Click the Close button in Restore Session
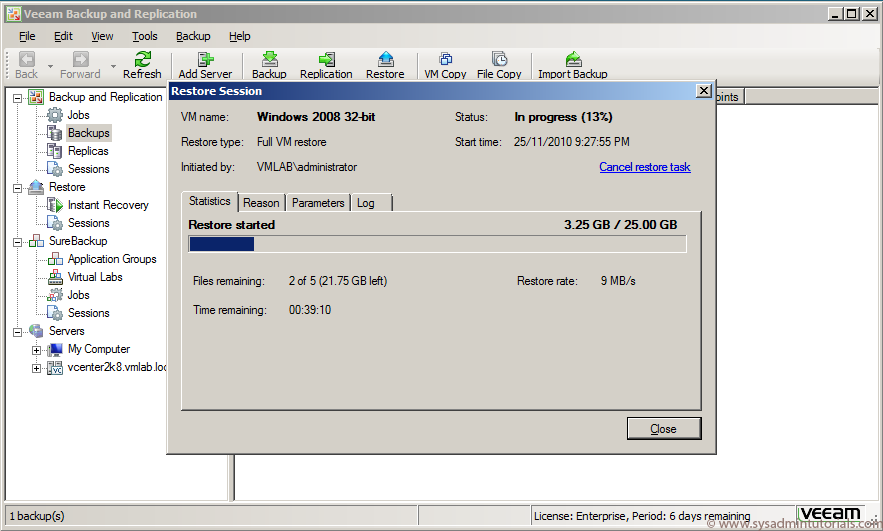 click(x=664, y=429)
